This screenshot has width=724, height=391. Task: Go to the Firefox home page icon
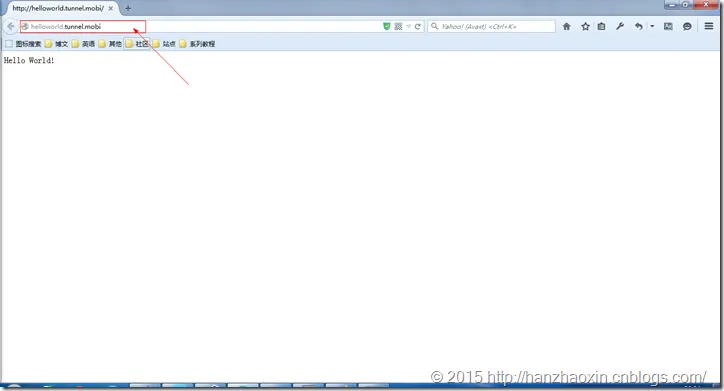(x=567, y=26)
